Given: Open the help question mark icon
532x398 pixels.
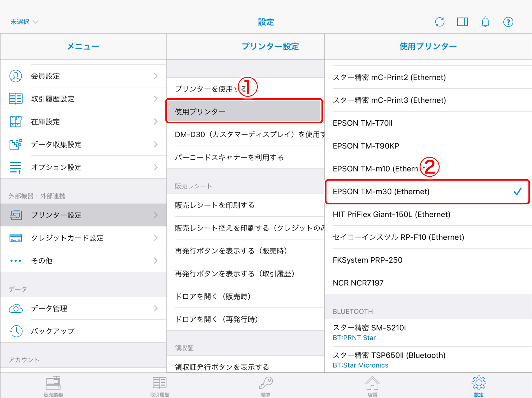Looking at the screenshot, I should tap(508, 22).
